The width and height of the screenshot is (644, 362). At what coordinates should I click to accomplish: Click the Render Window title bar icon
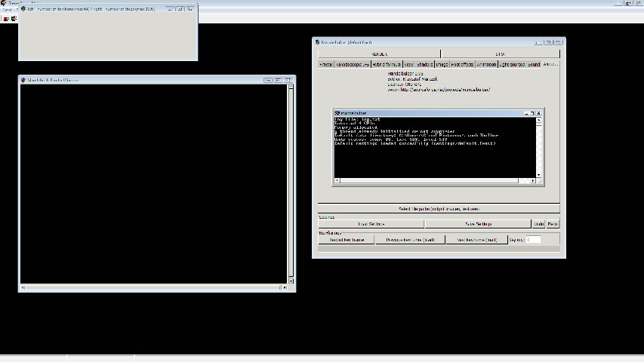click(23, 80)
